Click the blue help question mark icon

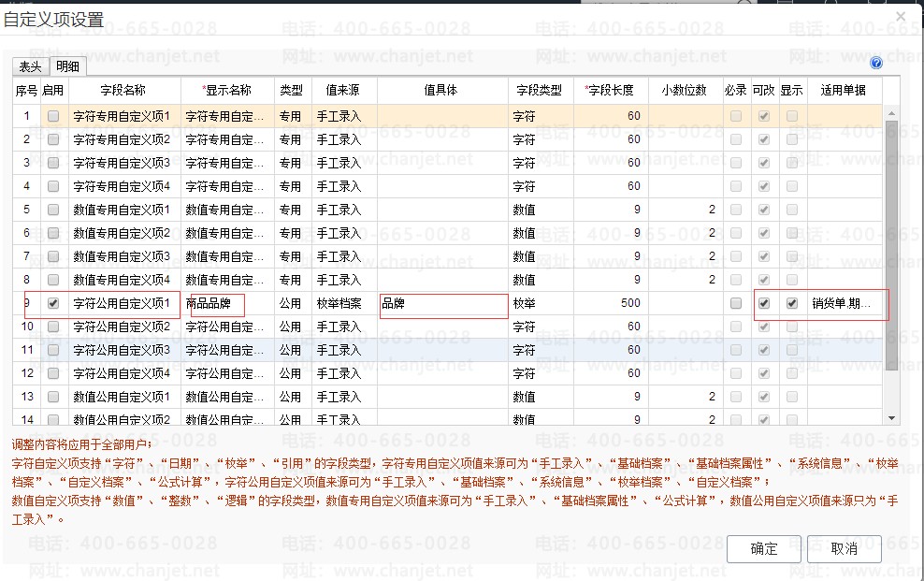(876, 64)
